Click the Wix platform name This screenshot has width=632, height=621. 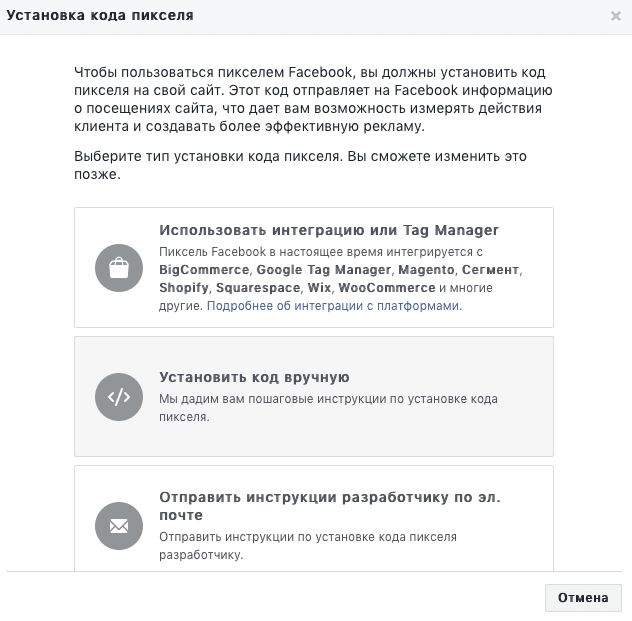tap(319, 288)
